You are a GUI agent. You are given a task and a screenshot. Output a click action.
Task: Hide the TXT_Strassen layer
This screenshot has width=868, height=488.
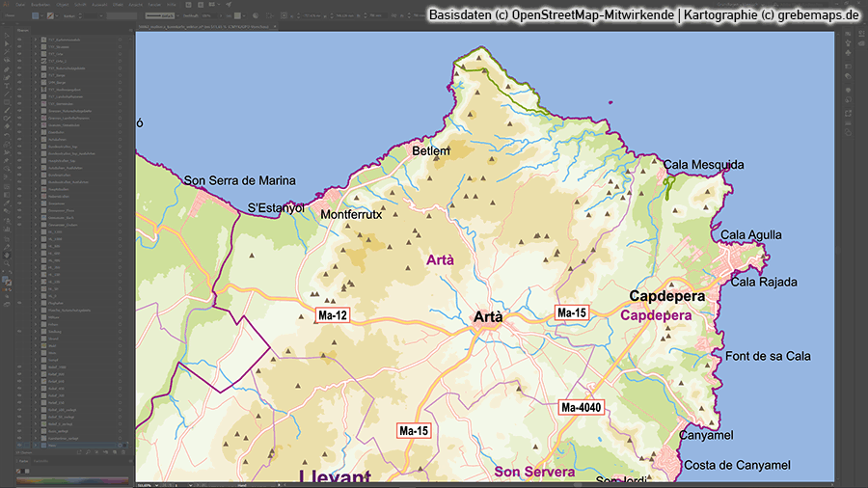pos(19,47)
